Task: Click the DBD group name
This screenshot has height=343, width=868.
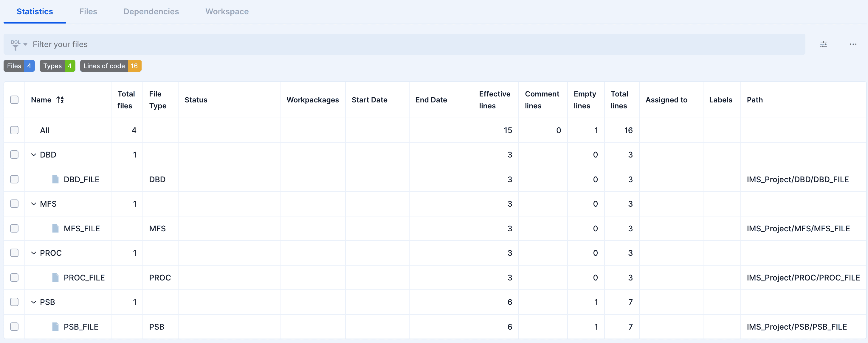Action: 48,155
